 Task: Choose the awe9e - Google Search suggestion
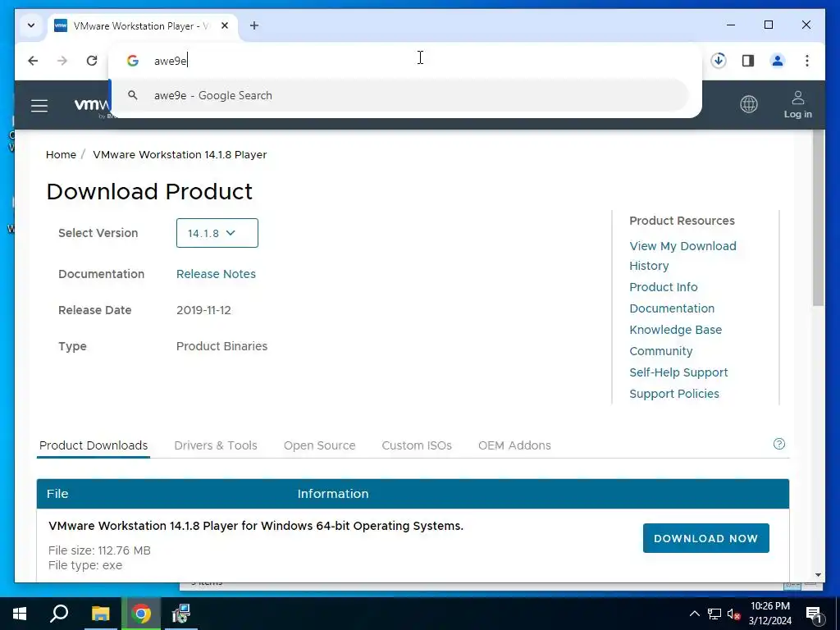pyautogui.click(x=399, y=95)
